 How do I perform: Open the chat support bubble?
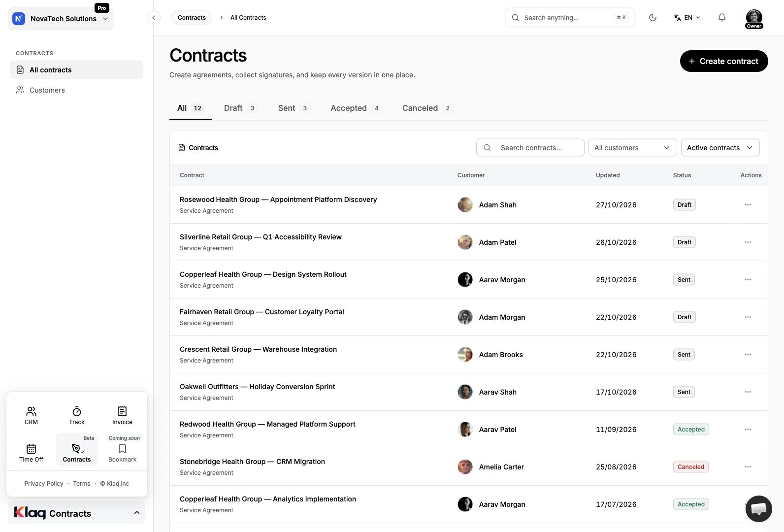point(758,509)
